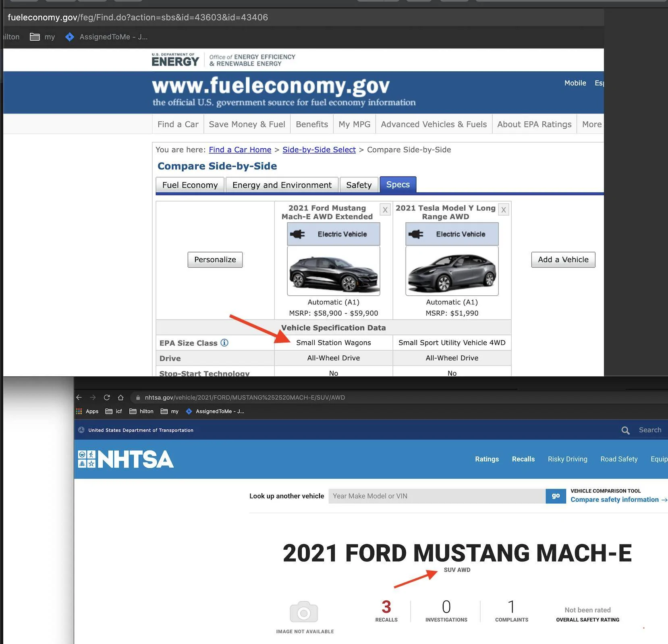Open the Mobile link in the header
This screenshot has width=668, height=644.
click(575, 83)
